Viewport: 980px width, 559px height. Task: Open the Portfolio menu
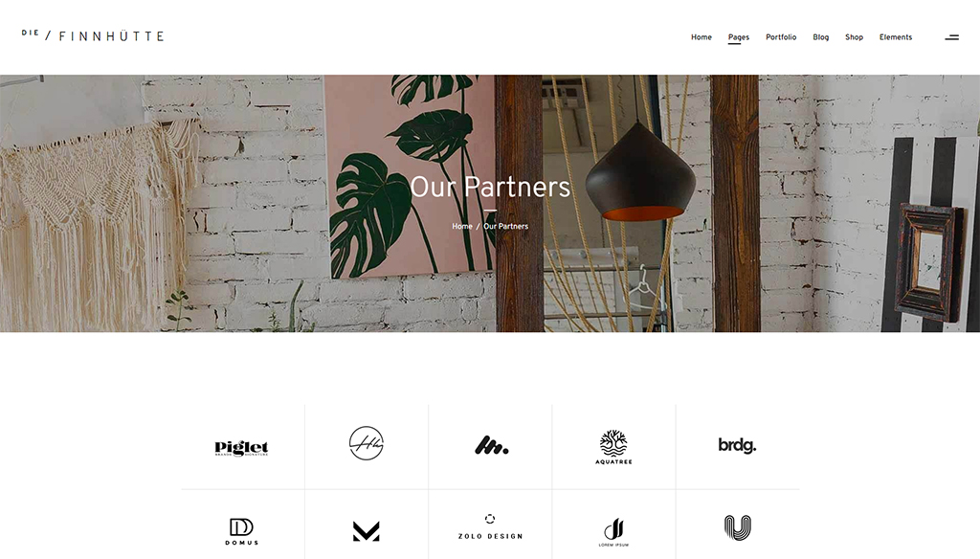(x=781, y=37)
